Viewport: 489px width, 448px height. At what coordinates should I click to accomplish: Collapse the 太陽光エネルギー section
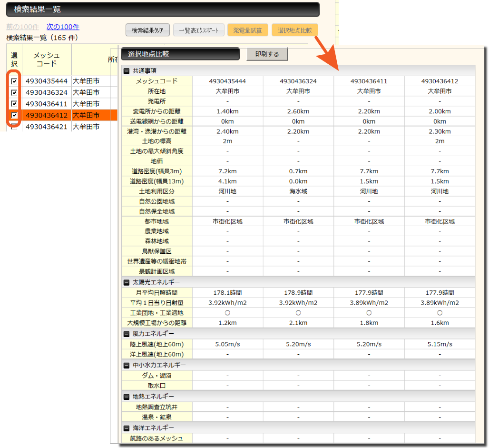pos(127,282)
